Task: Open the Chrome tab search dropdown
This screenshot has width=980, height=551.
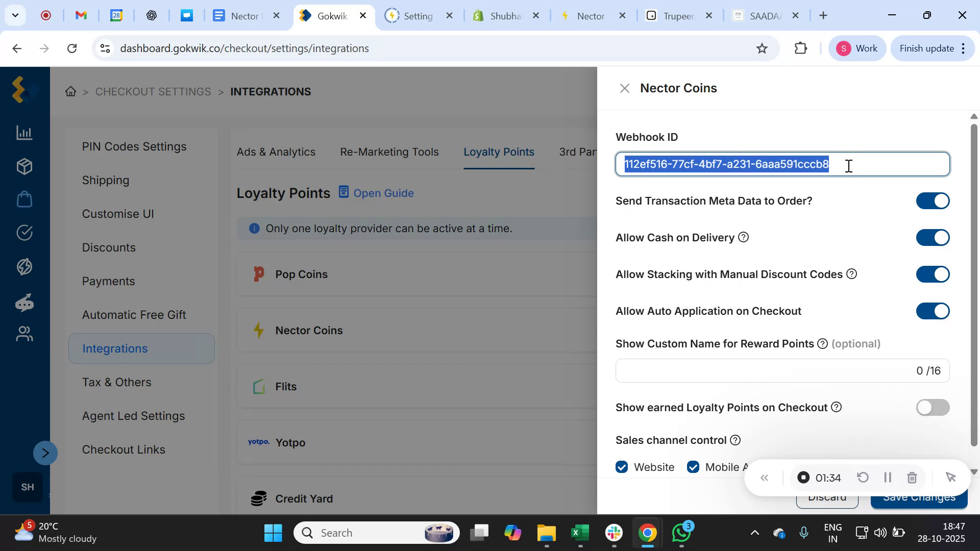Action: click(15, 15)
